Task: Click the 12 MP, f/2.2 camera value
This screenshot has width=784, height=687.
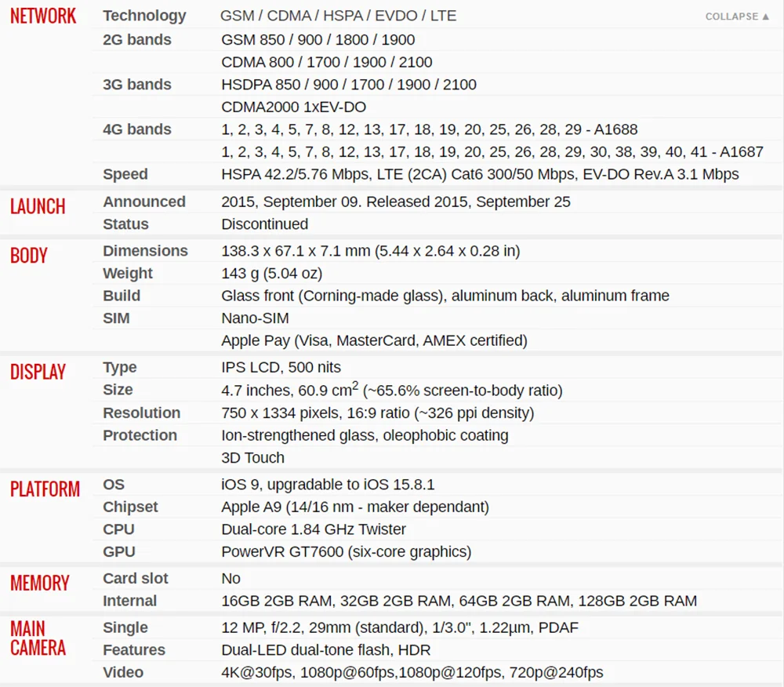Action: pos(400,628)
